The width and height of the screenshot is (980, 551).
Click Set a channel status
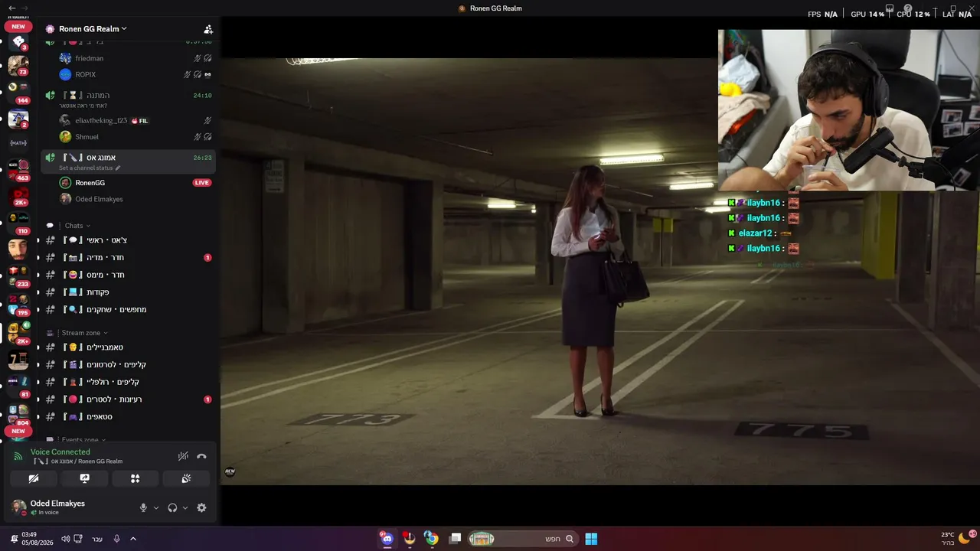[88, 168]
